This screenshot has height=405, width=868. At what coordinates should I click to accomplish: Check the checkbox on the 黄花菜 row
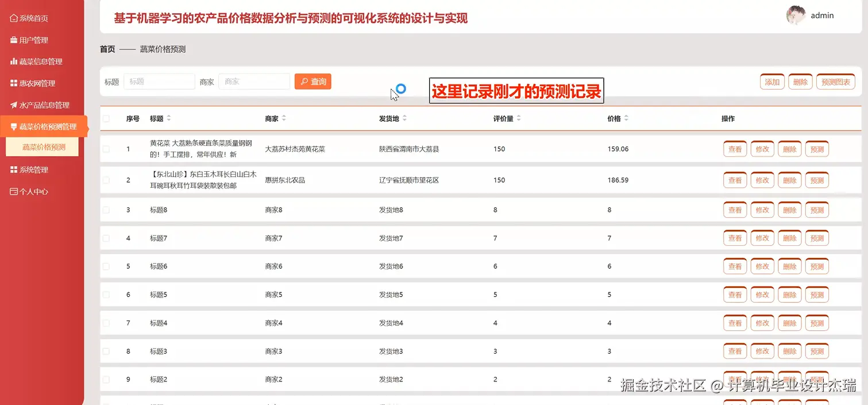105,149
